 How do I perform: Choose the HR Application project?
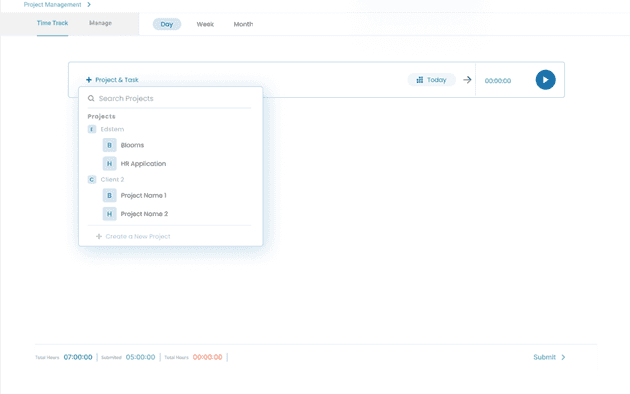tap(143, 163)
